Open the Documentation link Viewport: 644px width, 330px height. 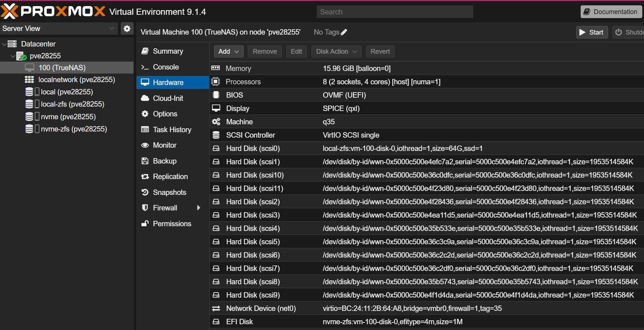611,12
